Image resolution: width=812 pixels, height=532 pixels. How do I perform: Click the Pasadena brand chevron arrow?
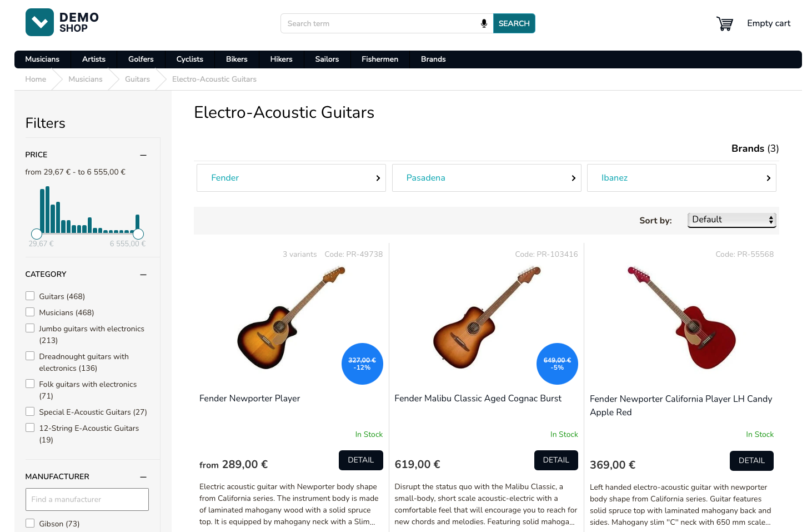[x=574, y=178]
